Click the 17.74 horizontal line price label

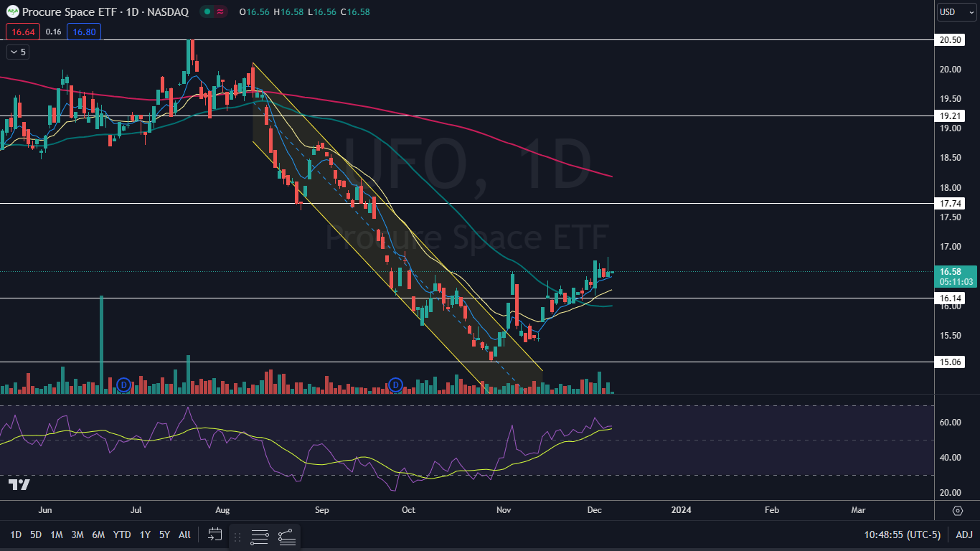pyautogui.click(x=950, y=204)
